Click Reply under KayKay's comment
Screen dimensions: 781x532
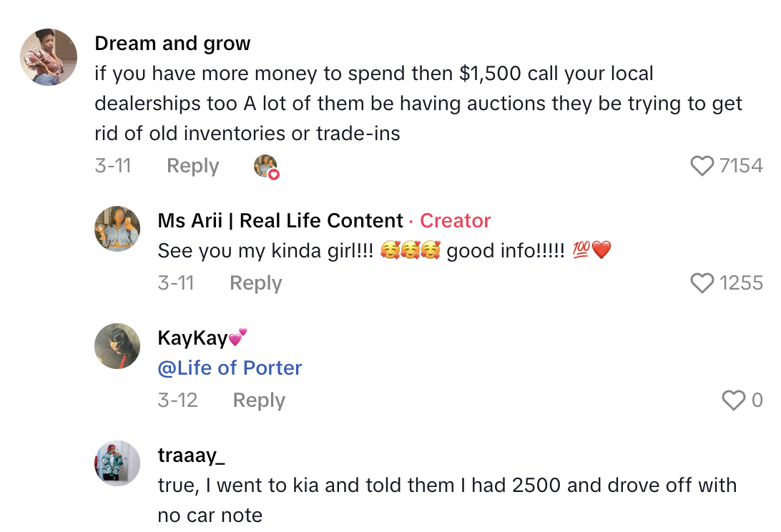pos(258,400)
